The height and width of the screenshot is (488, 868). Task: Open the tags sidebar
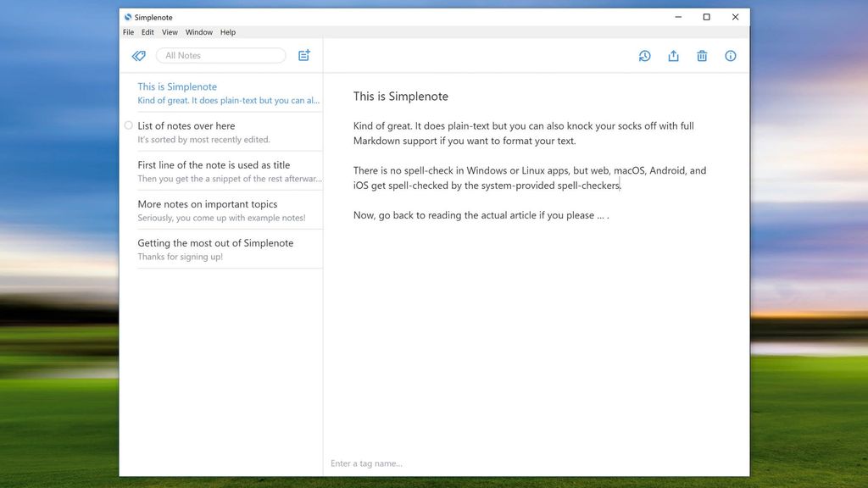pyautogui.click(x=138, y=55)
